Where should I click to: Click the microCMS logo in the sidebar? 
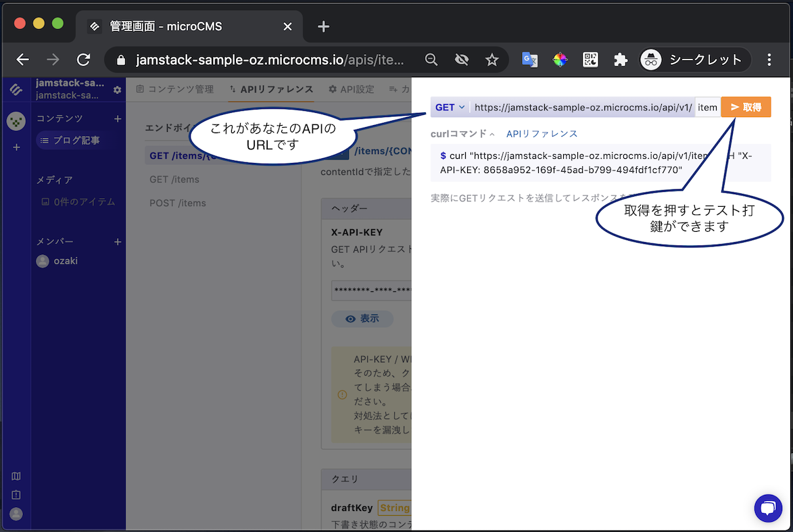16,89
